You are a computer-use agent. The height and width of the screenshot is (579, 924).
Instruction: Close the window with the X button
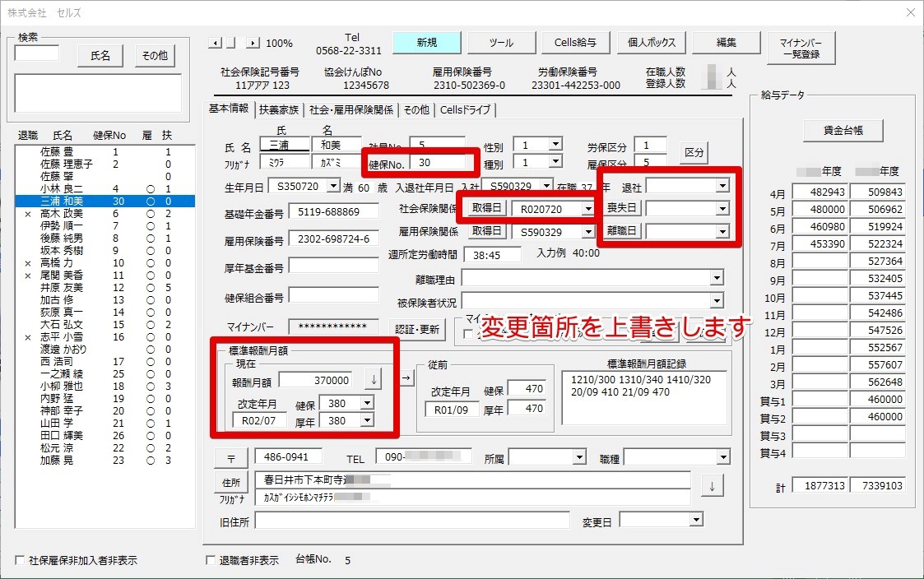click(x=911, y=12)
